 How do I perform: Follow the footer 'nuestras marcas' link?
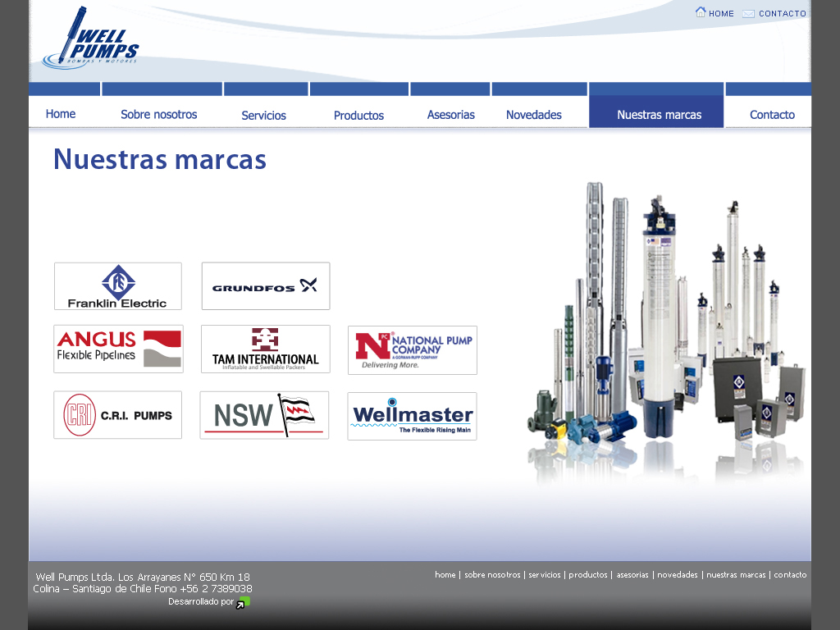point(736,575)
